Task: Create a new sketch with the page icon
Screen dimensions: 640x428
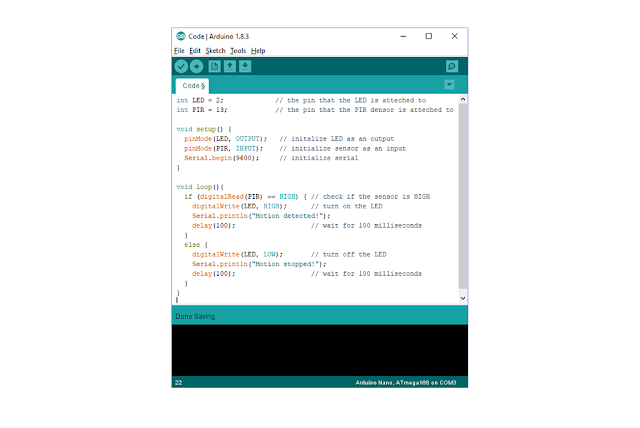Action: tap(214, 66)
